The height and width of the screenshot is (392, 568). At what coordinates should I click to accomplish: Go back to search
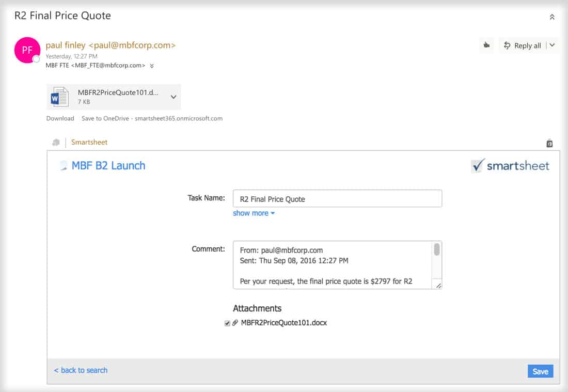[x=81, y=370]
